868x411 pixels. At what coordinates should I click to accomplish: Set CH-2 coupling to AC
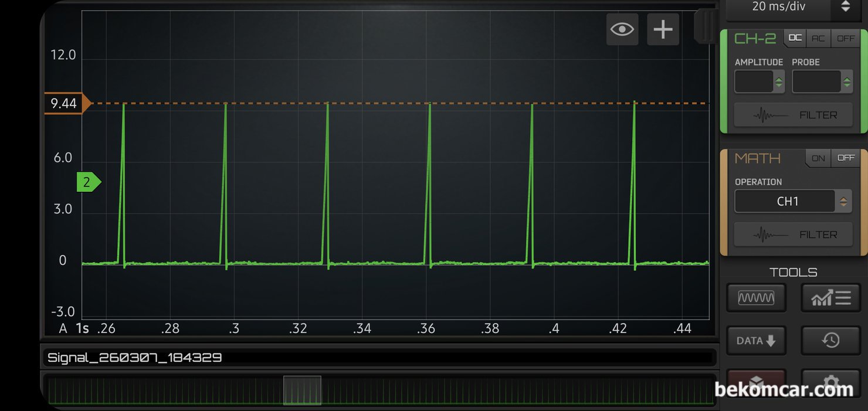818,38
